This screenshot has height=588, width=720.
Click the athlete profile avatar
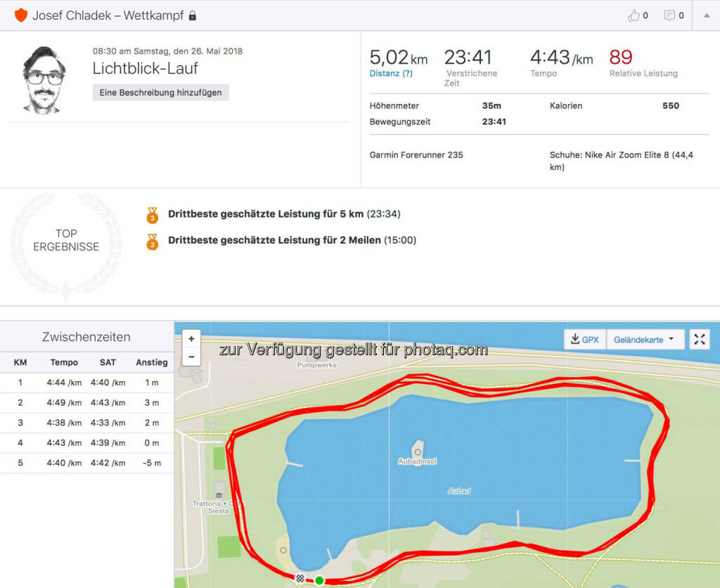[x=44, y=80]
